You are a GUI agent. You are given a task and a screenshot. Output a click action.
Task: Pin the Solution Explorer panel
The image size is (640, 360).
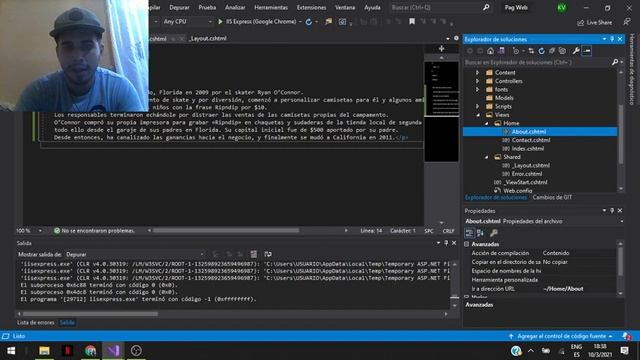pyautogui.click(x=612, y=39)
